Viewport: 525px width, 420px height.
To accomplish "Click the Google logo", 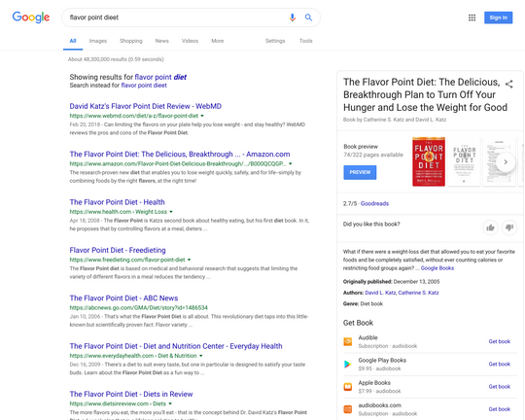I will tap(31, 17).
